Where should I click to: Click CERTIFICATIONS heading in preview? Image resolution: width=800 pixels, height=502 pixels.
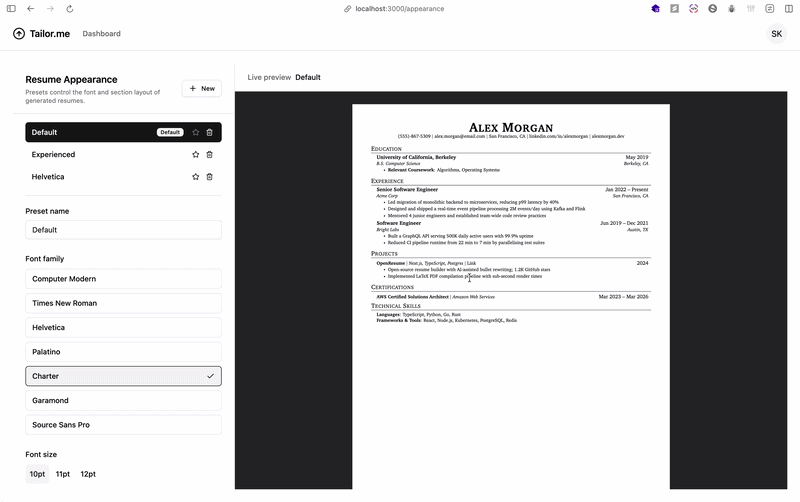[392, 287]
